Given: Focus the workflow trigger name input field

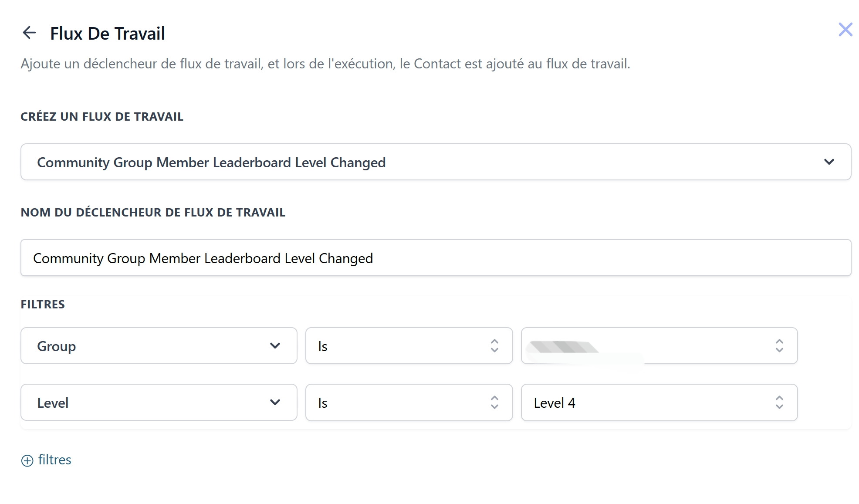Looking at the screenshot, I should click(436, 258).
